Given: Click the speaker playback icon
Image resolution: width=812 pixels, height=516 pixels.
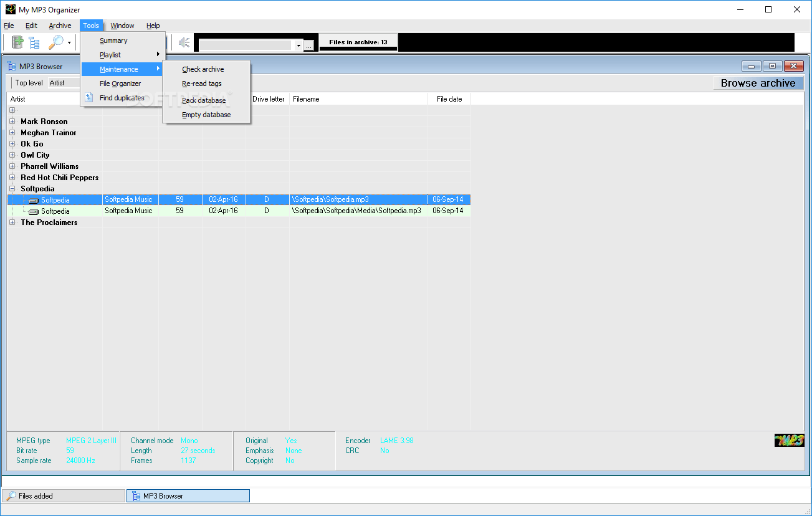Looking at the screenshot, I should click(183, 42).
